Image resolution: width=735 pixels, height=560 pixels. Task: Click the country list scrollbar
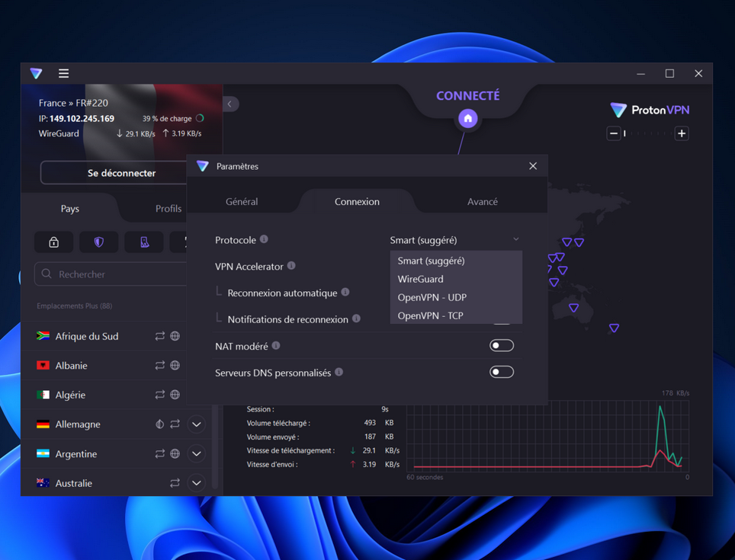point(215,447)
